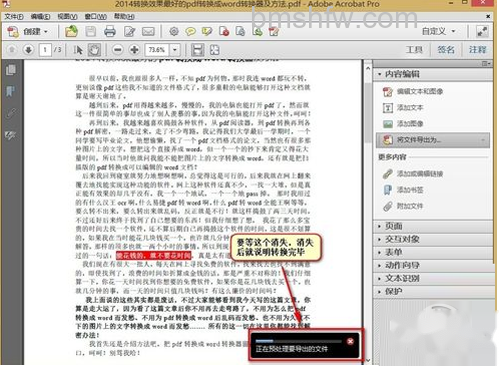The width and height of the screenshot is (500, 366).
Task: Open zoom percentage dropdown arrow
Action: tap(175, 50)
